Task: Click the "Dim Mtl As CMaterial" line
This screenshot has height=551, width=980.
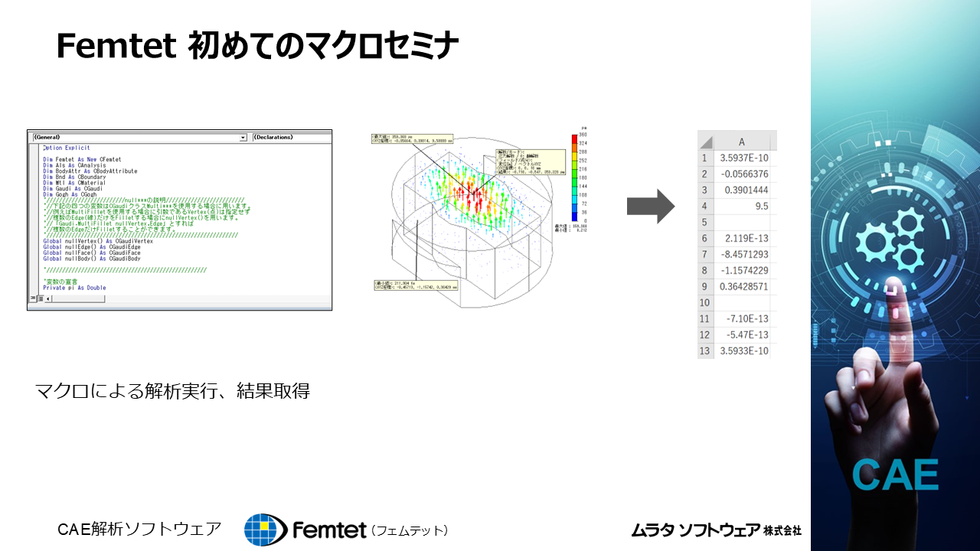Action: coord(74,183)
